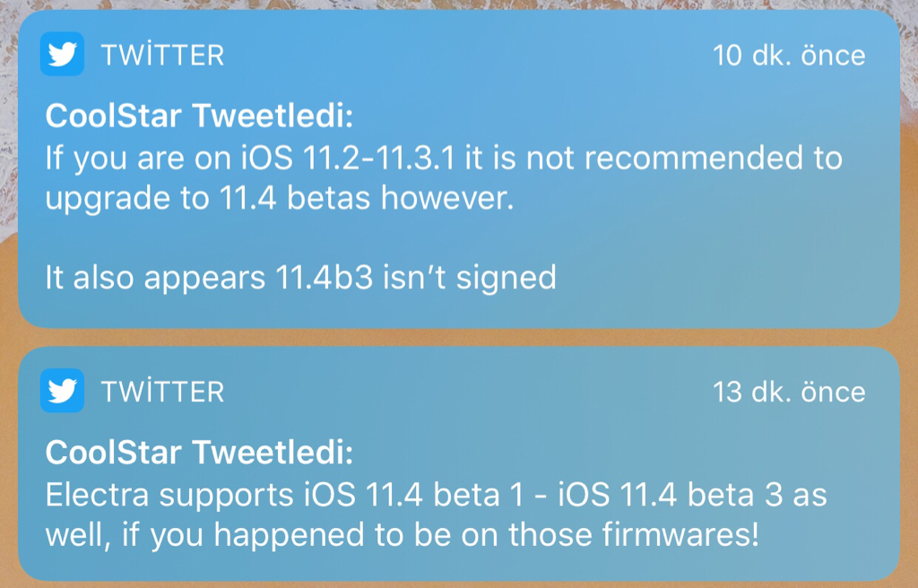Click the TWİTTER label on the top notification
The image size is (918, 588).
[x=162, y=56]
